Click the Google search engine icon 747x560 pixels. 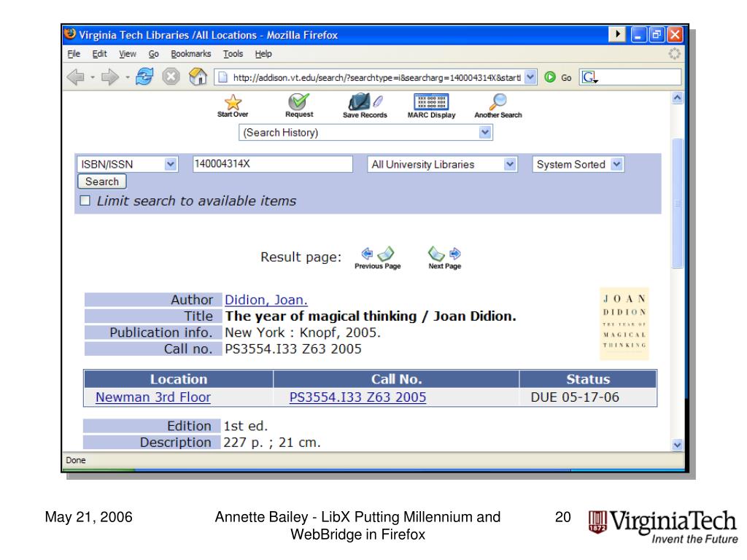[589, 77]
